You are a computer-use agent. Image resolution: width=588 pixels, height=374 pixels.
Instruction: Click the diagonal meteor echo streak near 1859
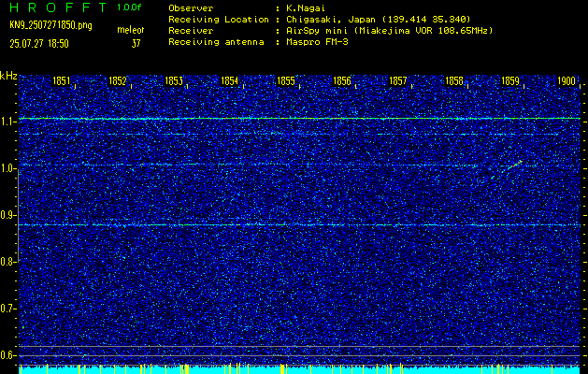508,169
